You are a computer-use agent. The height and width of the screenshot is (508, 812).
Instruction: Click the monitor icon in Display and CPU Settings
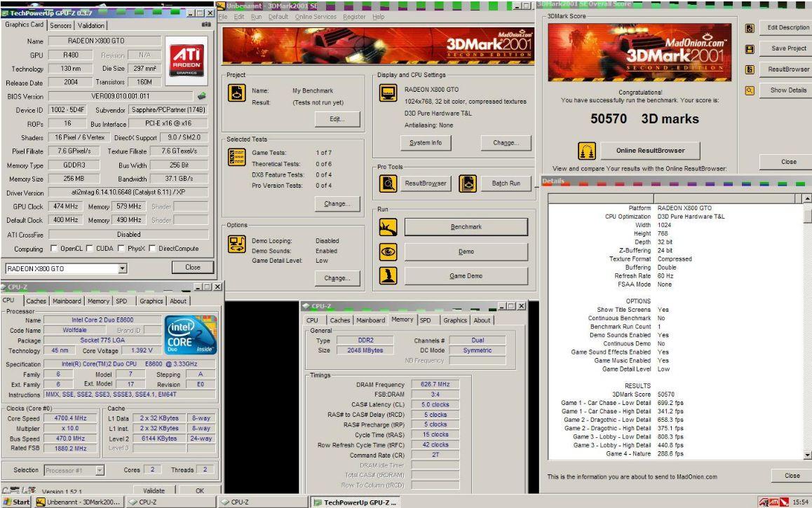(x=388, y=93)
